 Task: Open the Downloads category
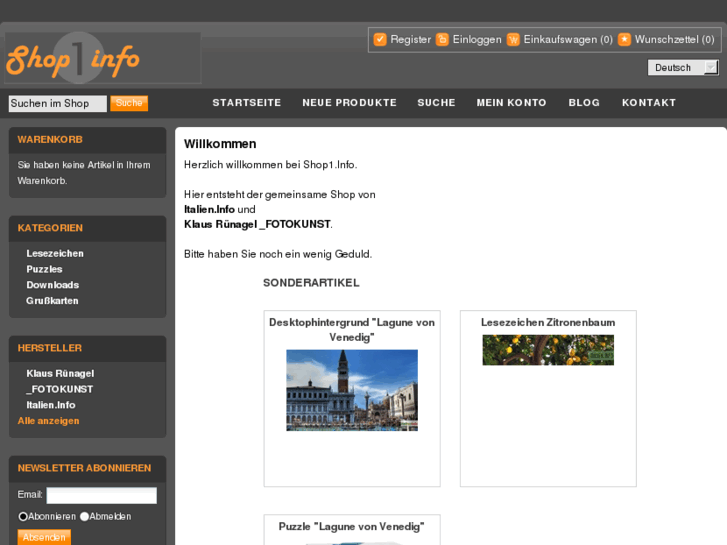[x=52, y=285]
